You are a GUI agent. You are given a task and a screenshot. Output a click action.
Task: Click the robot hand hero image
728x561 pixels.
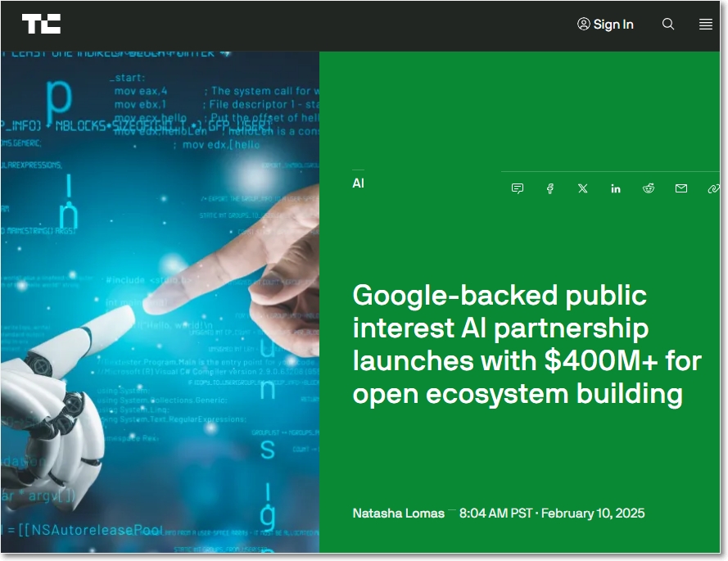tap(161, 302)
